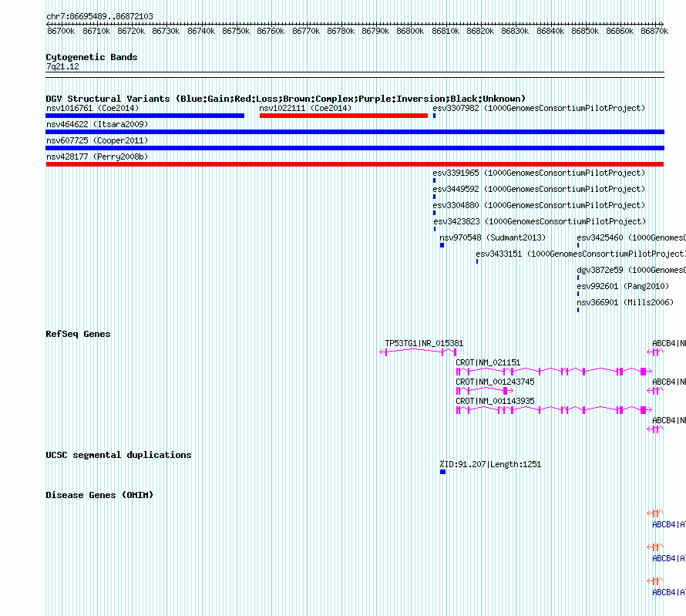Click the first OMIM ABCB4 red glyph
The height and width of the screenshot is (616, 686).
[x=655, y=513]
